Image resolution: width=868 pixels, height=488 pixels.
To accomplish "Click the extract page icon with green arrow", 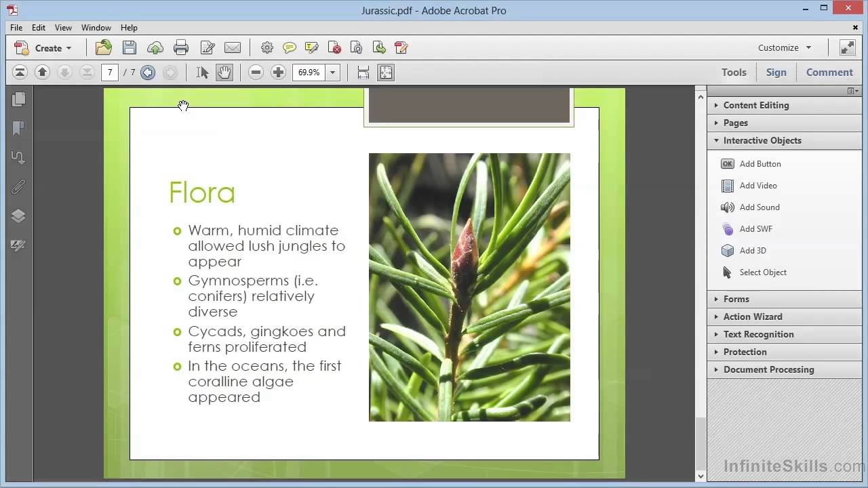I will 379,47.
